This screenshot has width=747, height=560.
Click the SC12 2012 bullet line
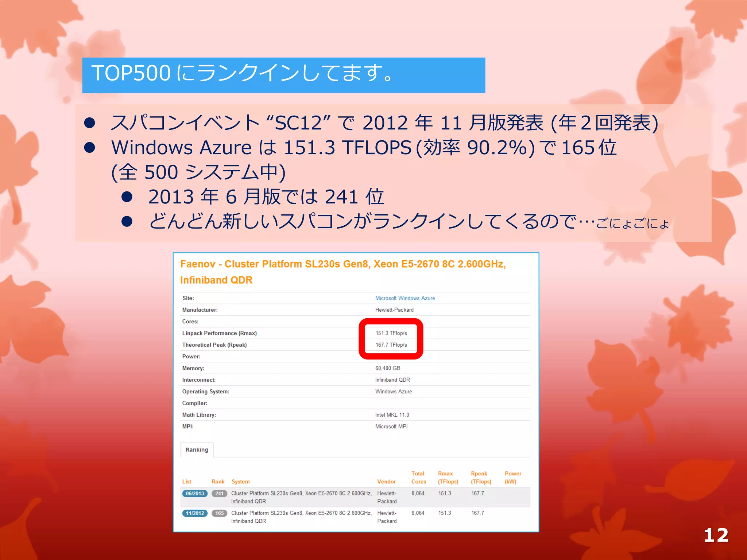pos(385,122)
